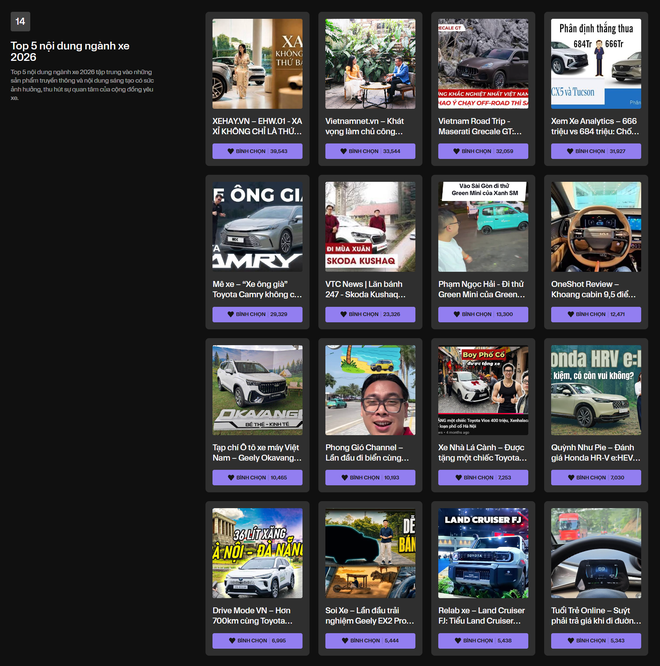Click heart icon under Mê xe Camry card
The height and width of the screenshot is (666, 660).
point(231,314)
